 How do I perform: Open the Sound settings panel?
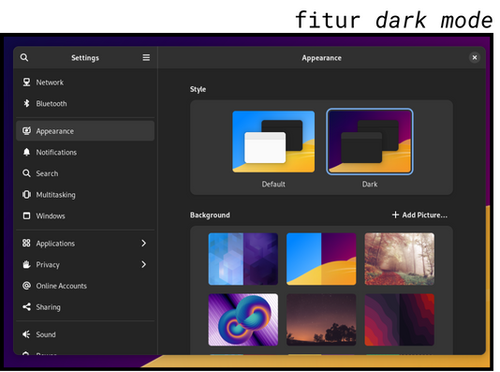click(85, 334)
